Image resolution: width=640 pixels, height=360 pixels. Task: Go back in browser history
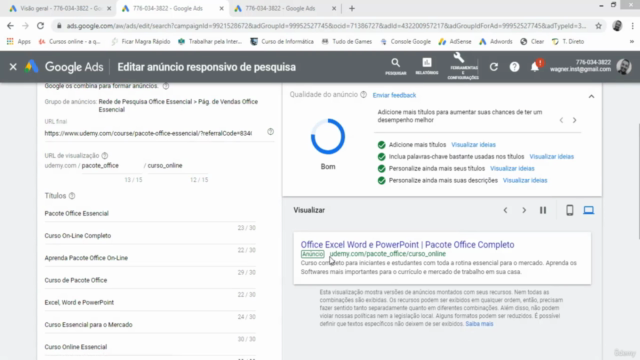coord(10,26)
